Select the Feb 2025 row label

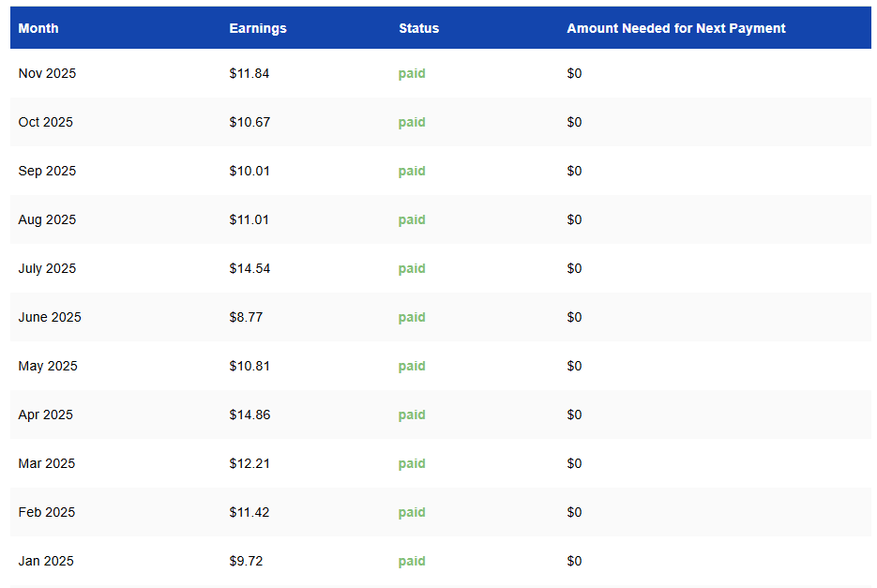coord(47,512)
